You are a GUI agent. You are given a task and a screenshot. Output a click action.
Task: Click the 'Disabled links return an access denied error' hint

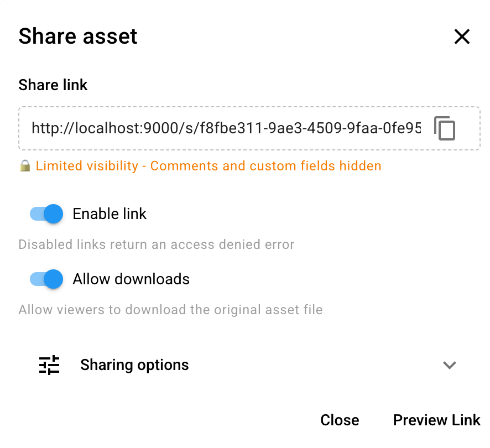(x=157, y=244)
